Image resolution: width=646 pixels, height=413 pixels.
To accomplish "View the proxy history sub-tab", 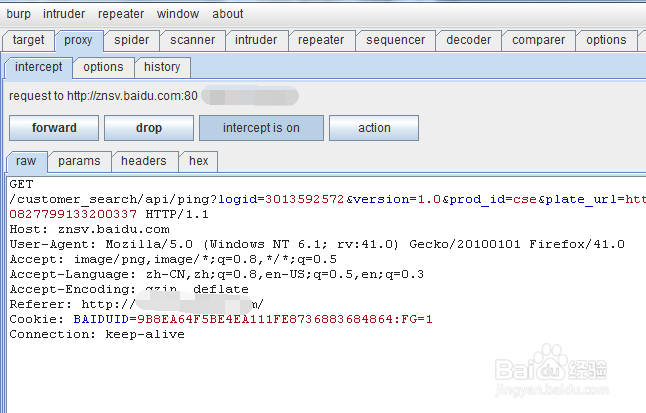I will pyautogui.click(x=162, y=67).
